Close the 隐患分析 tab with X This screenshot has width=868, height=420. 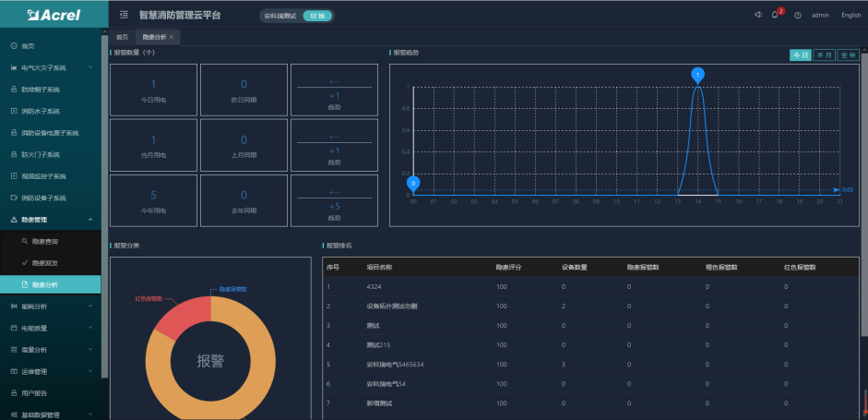point(172,37)
